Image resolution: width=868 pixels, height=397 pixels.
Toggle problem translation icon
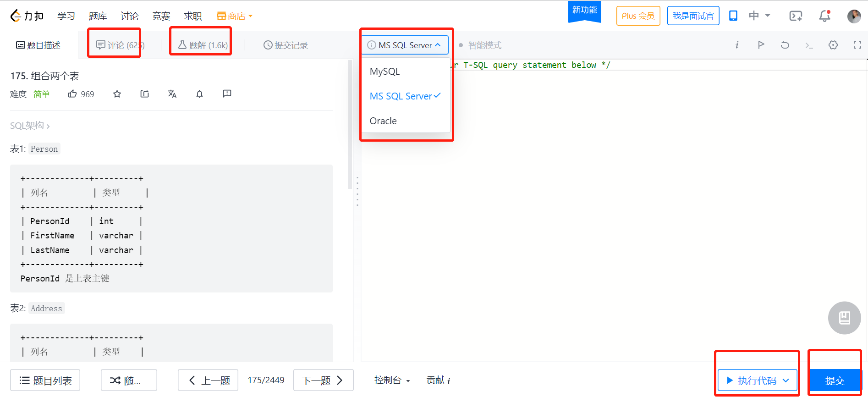pyautogui.click(x=172, y=94)
